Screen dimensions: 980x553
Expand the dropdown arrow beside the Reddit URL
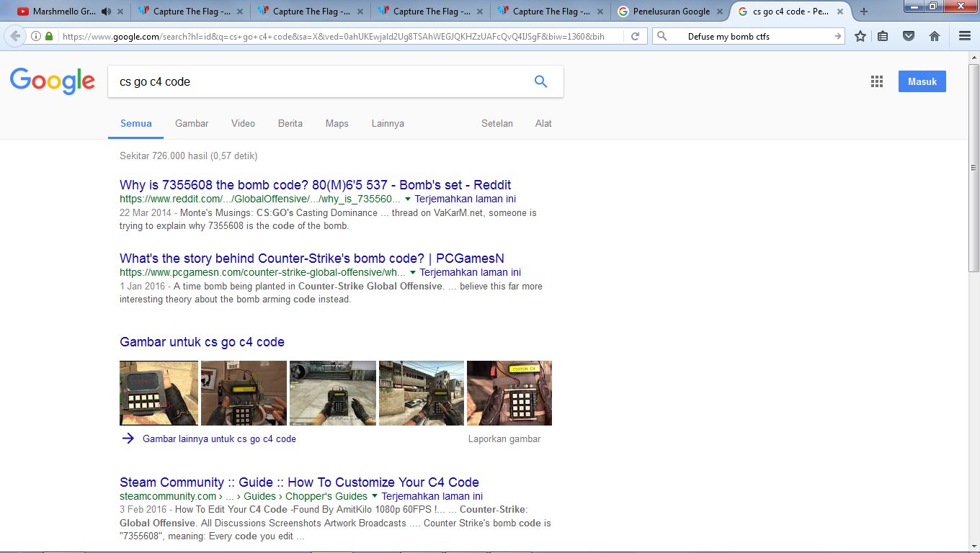pyautogui.click(x=408, y=199)
